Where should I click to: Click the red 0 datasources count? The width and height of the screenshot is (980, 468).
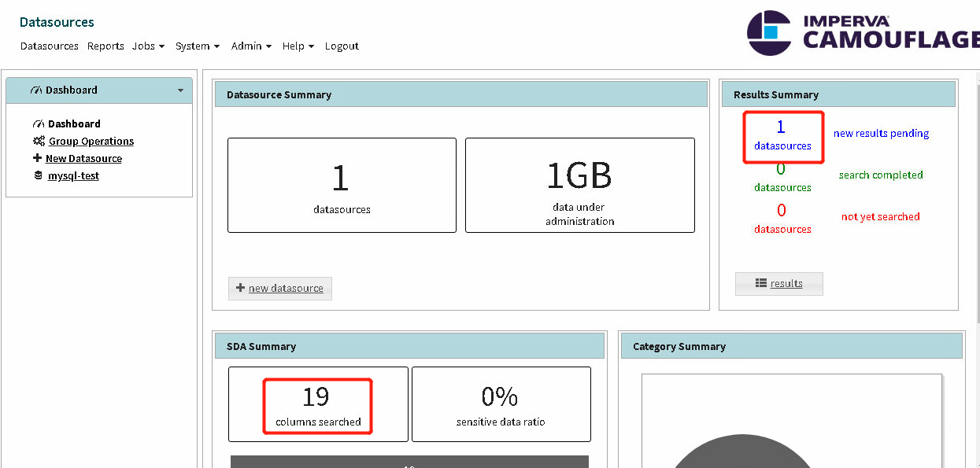coord(782,218)
